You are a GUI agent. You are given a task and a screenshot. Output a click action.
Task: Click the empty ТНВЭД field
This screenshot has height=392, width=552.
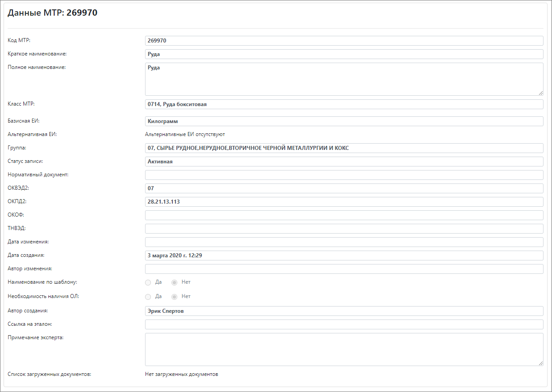point(344,229)
